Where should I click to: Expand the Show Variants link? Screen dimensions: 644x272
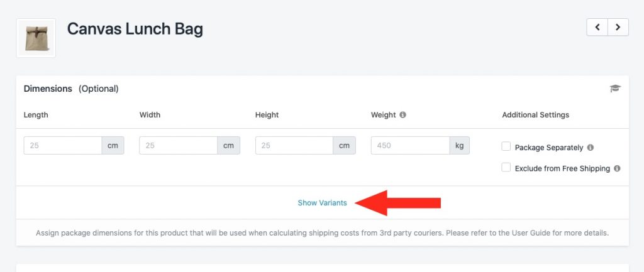322,203
